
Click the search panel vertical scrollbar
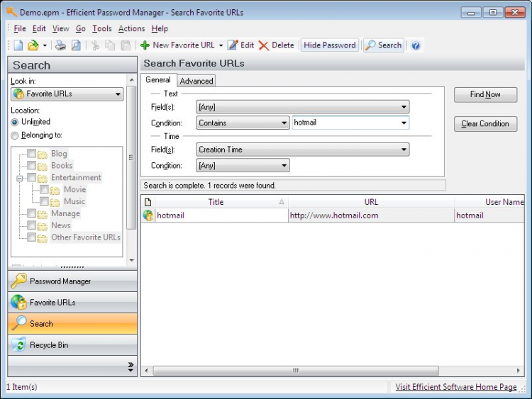131,157
